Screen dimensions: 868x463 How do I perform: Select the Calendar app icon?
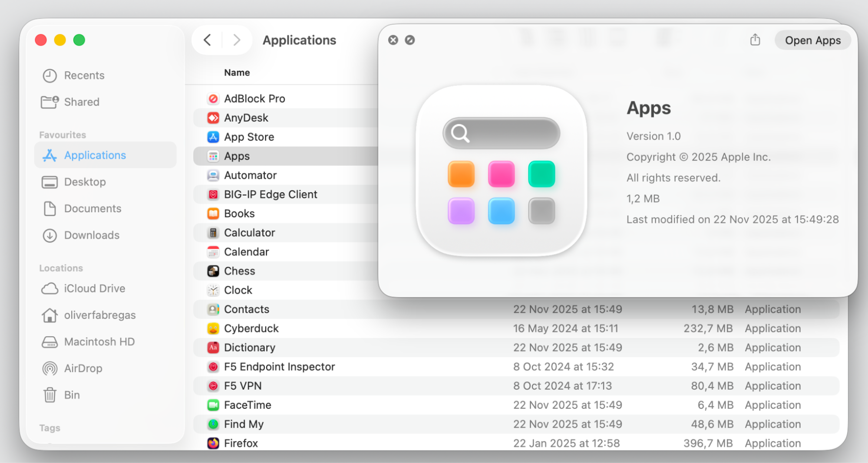213,252
